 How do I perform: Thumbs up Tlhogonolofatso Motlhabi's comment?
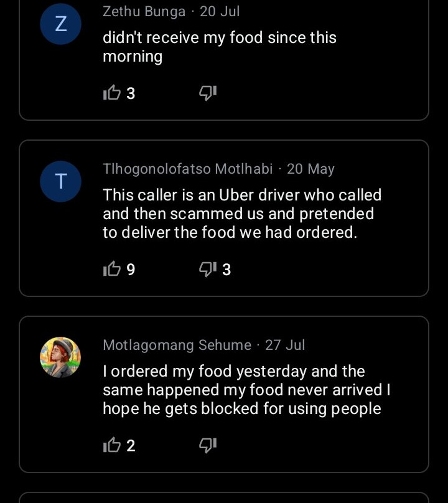click(x=112, y=270)
